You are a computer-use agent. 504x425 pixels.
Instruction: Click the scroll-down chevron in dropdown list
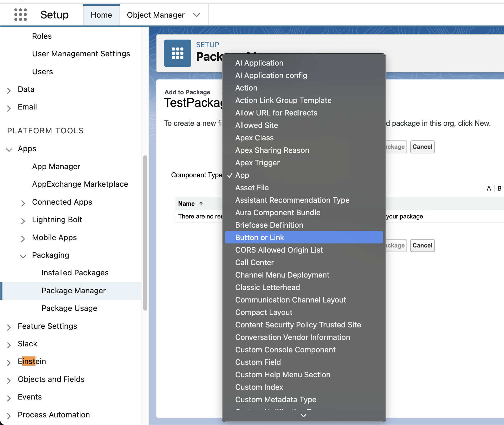coord(303,416)
